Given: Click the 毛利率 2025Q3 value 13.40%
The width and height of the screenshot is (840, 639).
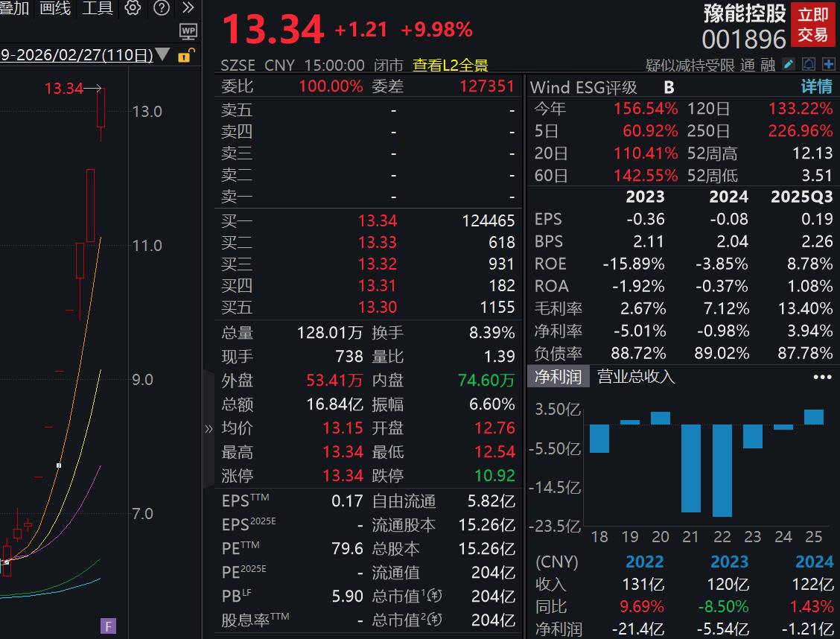Looking at the screenshot, I should pyautogui.click(x=805, y=308).
